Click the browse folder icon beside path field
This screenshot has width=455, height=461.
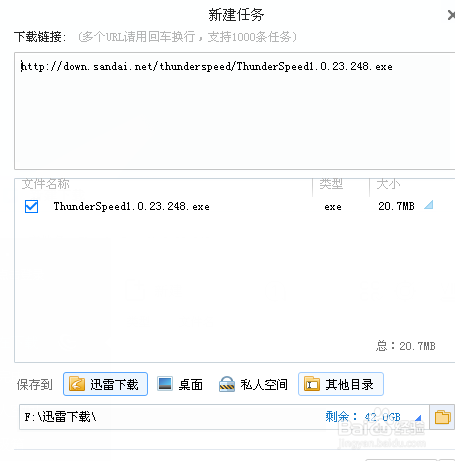point(442,417)
